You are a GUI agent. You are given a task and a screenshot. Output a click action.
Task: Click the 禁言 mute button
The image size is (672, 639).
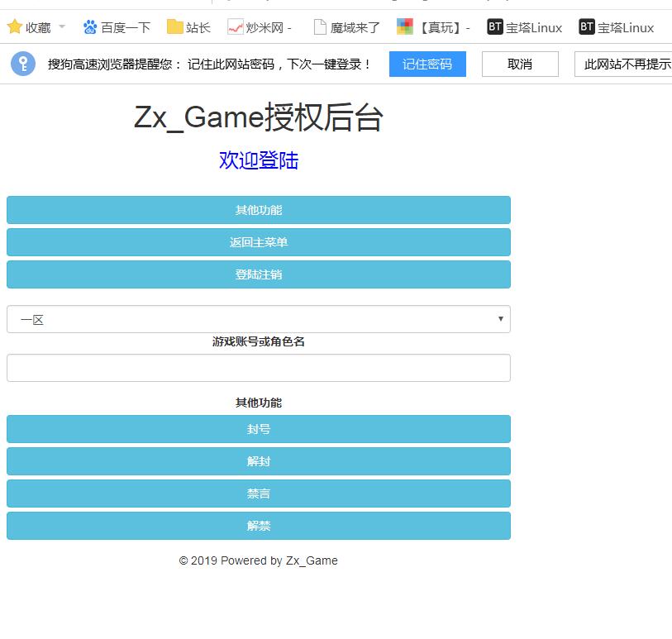pos(258,494)
